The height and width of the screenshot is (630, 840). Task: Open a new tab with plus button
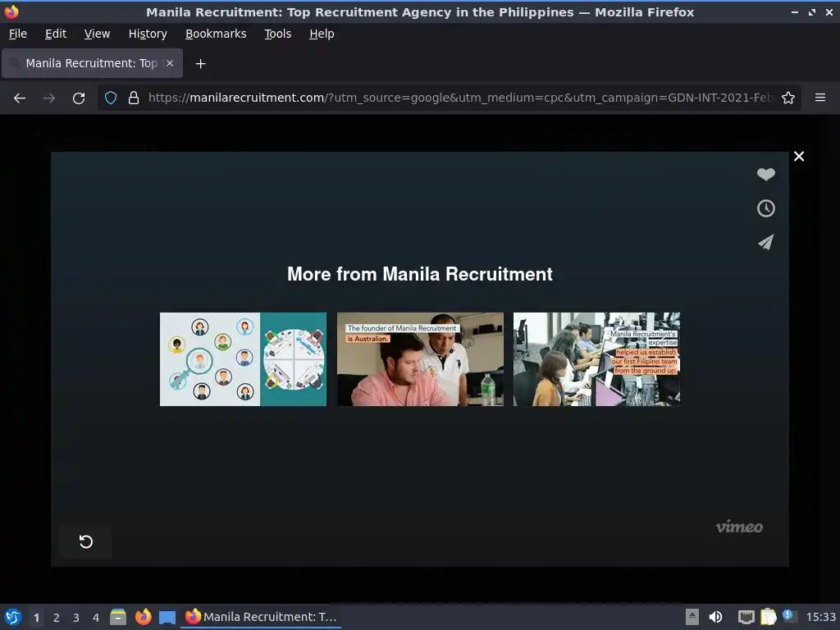[200, 64]
